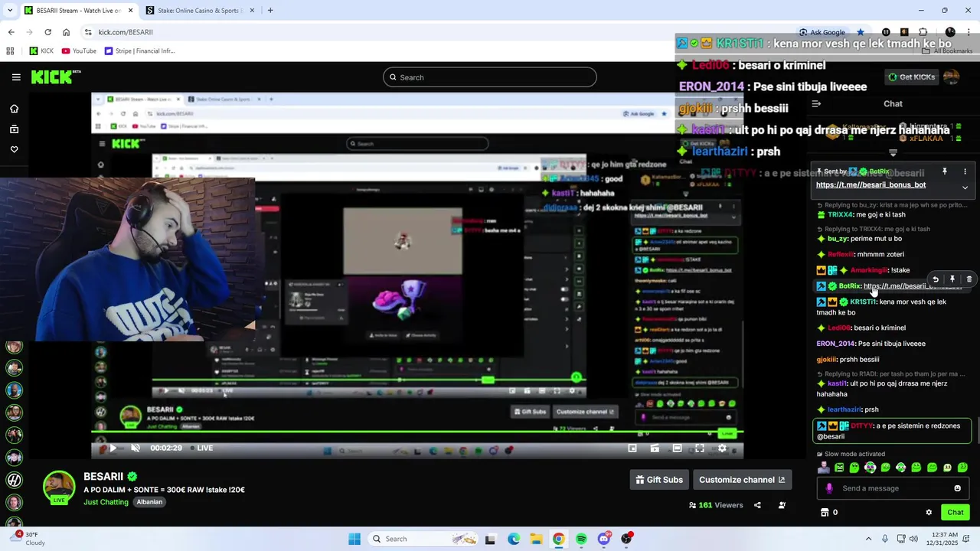Open Discord from the taskbar
This screenshot has height=551, width=980.
click(604, 539)
